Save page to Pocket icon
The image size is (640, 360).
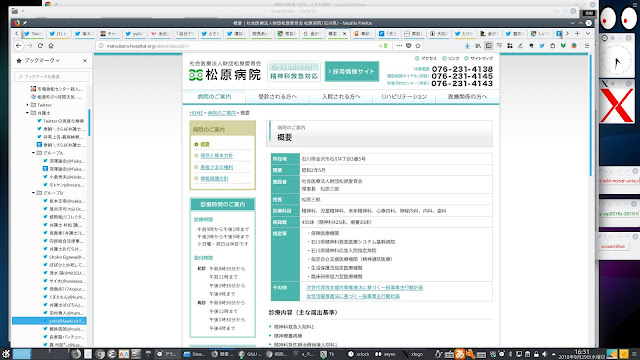tap(409, 46)
